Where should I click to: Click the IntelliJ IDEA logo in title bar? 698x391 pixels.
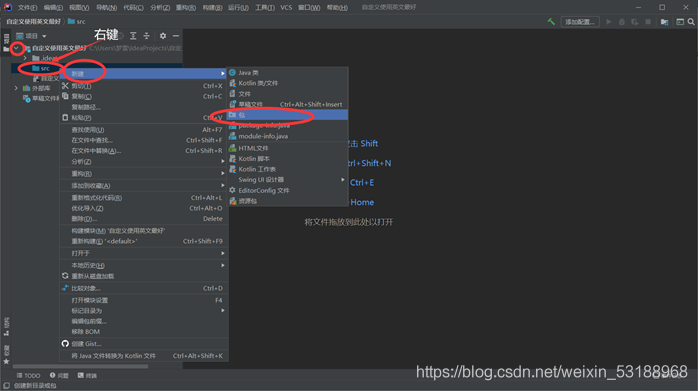click(8, 7)
